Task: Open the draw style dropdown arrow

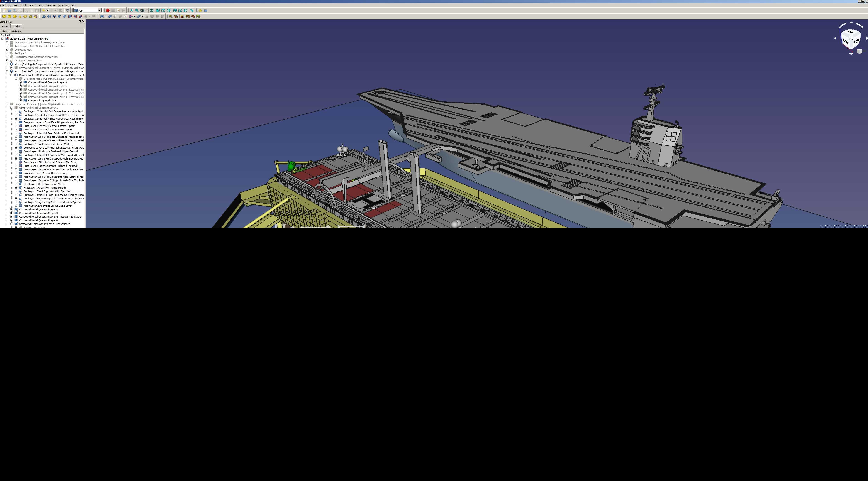Action: pyautogui.click(x=146, y=10)
